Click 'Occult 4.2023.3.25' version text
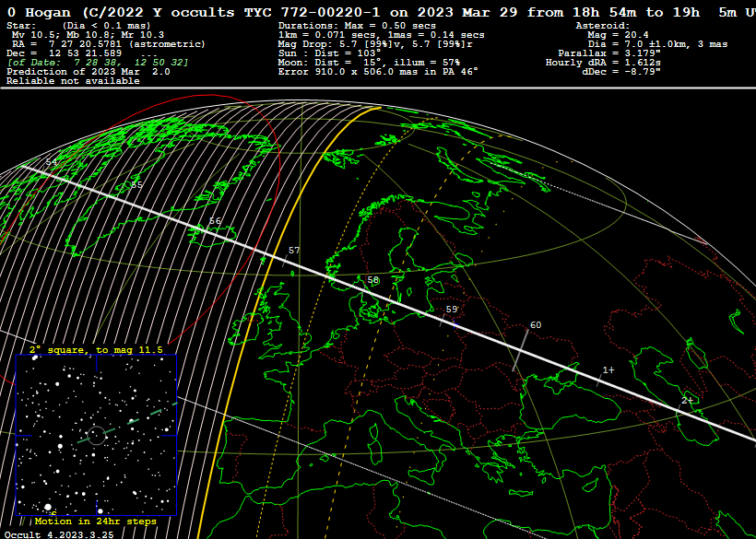Screen dimensions: 756x539 click(57, 534)
